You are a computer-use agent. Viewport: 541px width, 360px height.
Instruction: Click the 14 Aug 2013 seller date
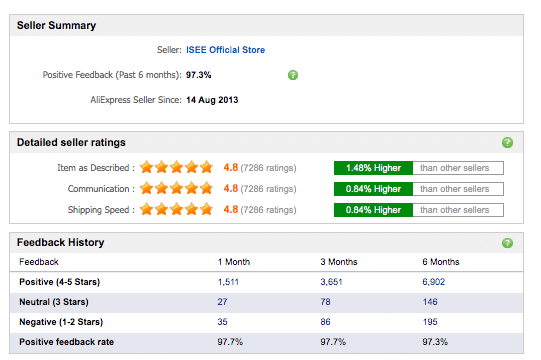212,100
